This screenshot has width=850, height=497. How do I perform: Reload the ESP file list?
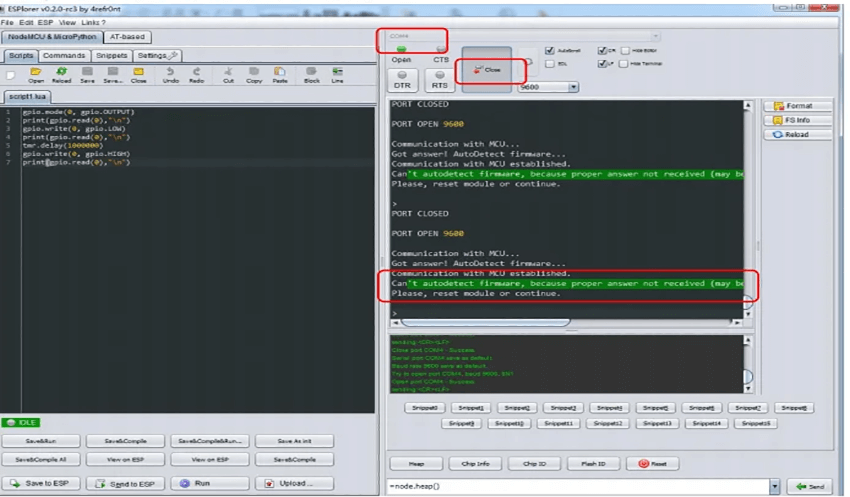798,134
